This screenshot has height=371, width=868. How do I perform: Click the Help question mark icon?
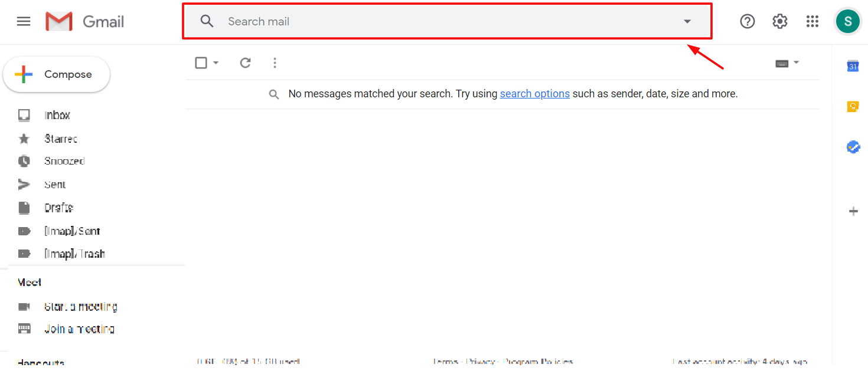click(x=747, y=21)
